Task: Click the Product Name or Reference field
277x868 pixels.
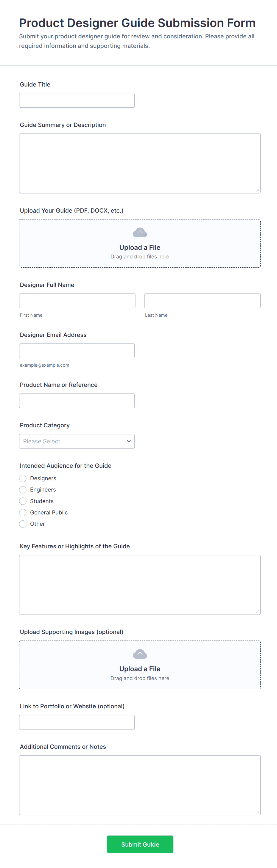Action: [77, 401]
